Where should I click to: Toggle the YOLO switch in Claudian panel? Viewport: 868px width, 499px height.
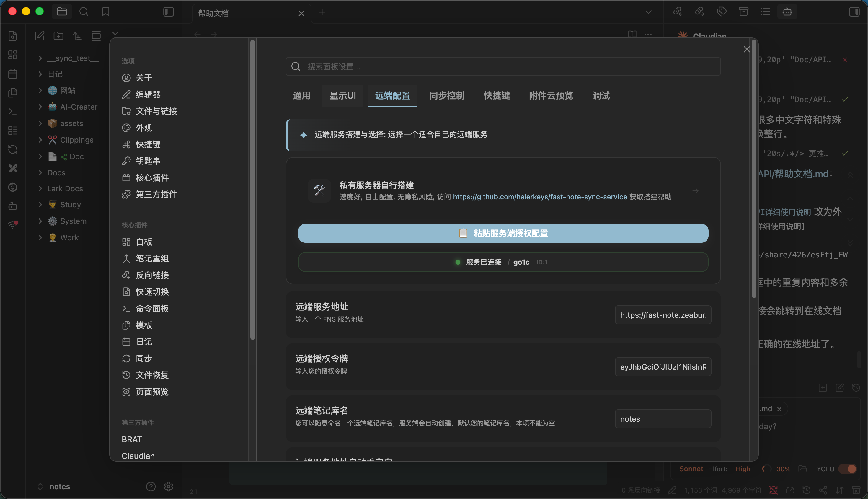click(x=847, y=469)
